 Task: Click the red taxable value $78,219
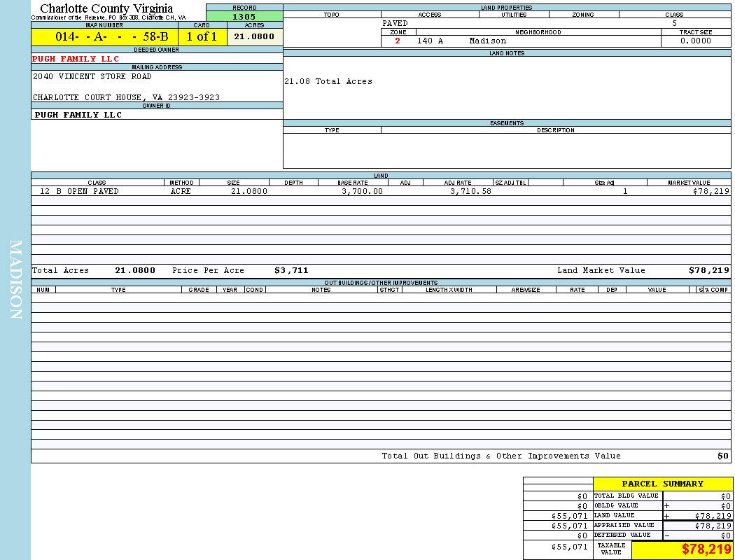click(x=706, y=549)
